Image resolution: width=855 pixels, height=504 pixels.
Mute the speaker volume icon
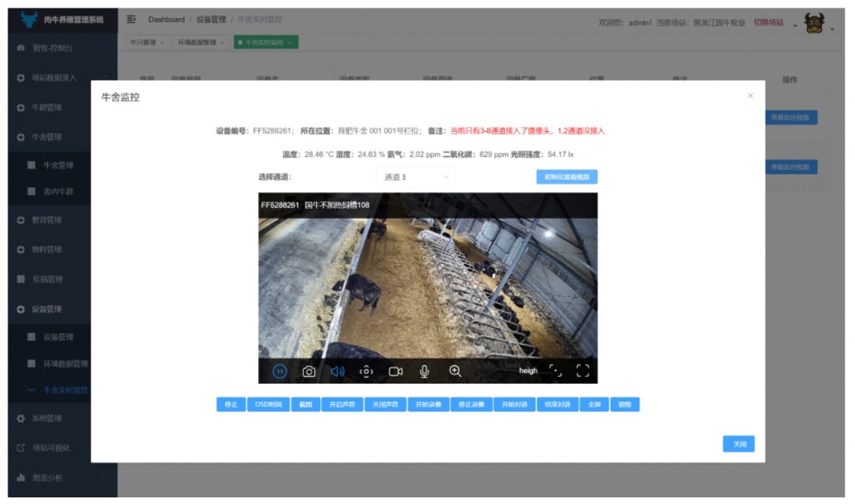pyautogui.click(x=337, y=371)
